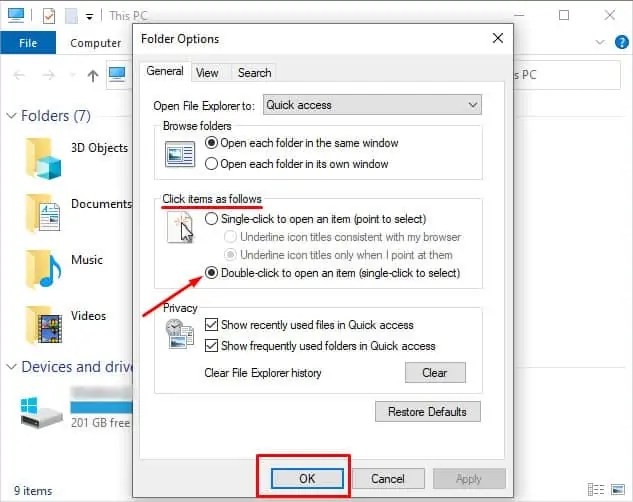Select Underline titles only when pointing
This screenshot has width=633, height=502.
338,255
